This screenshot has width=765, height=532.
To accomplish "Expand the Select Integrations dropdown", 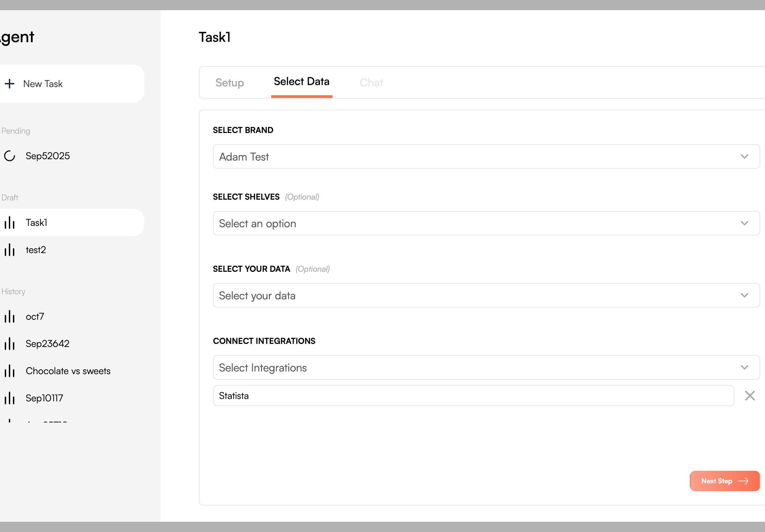I will pos(486,367).
